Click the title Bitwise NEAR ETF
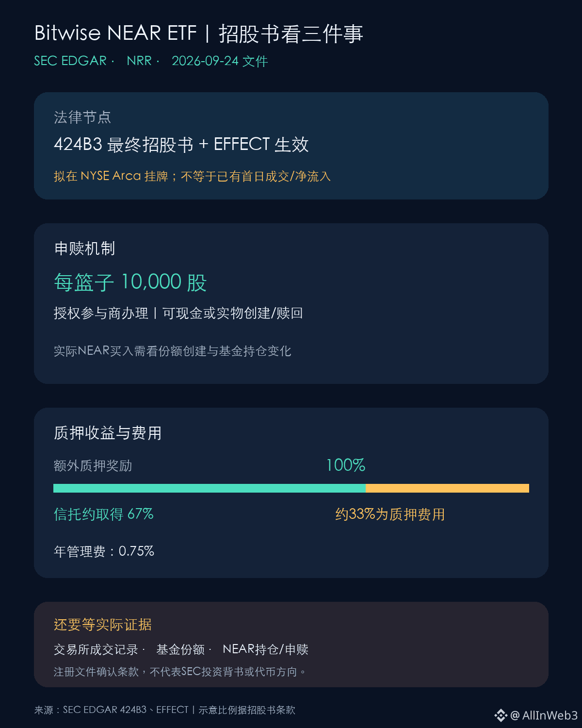The height and width of the screenshot is (728, 582). click(x=115, y=33)
